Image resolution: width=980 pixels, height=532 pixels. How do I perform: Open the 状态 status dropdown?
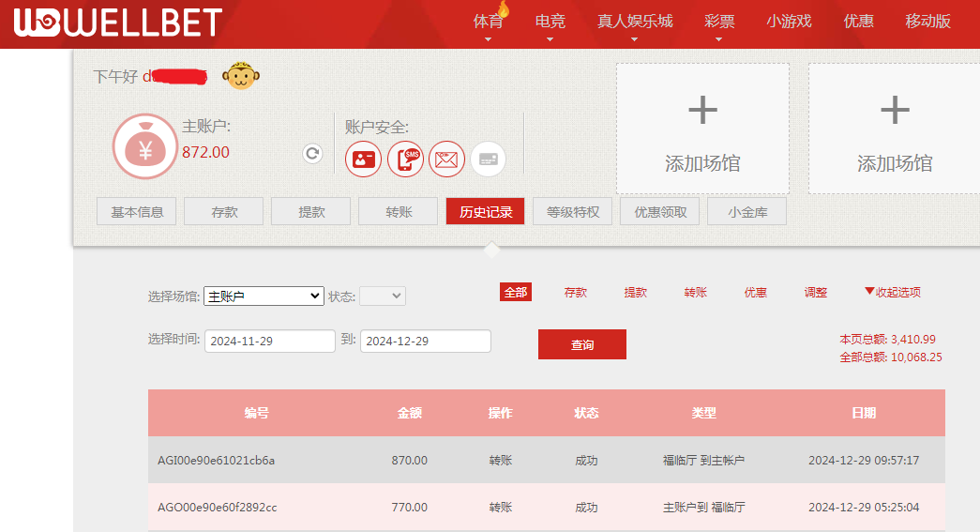click(x=383, y=296)
